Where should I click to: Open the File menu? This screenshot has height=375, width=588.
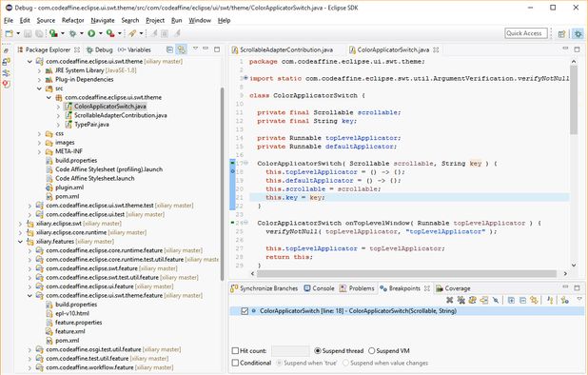[x=9, y=20]
